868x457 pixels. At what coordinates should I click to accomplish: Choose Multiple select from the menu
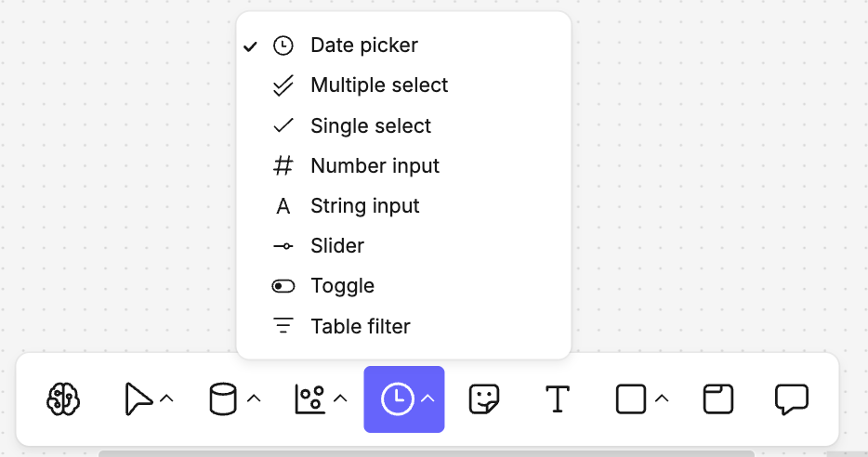(x=378, y=85)
